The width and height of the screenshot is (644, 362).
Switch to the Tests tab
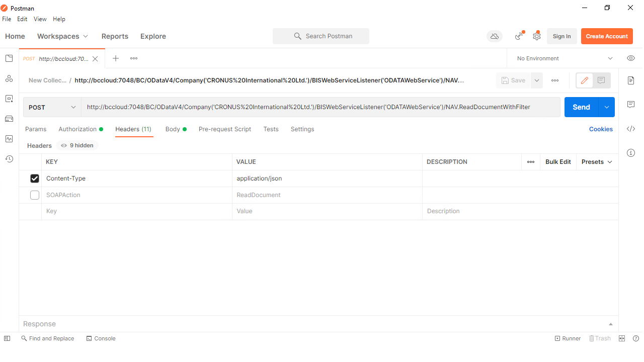(271, 129)
